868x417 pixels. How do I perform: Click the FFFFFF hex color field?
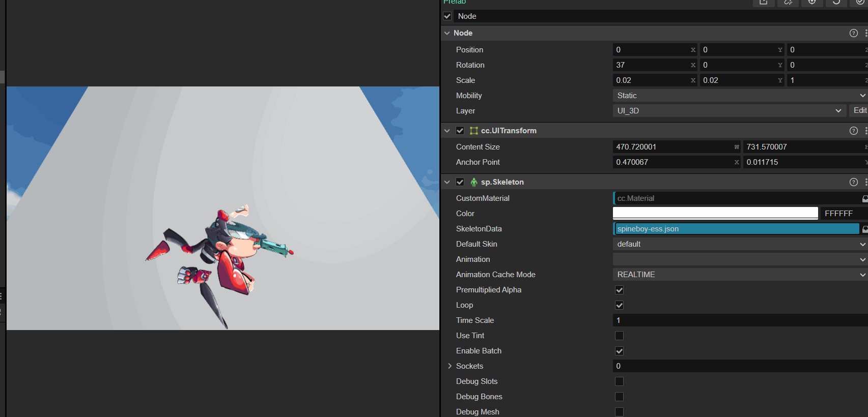pos(844,214)
